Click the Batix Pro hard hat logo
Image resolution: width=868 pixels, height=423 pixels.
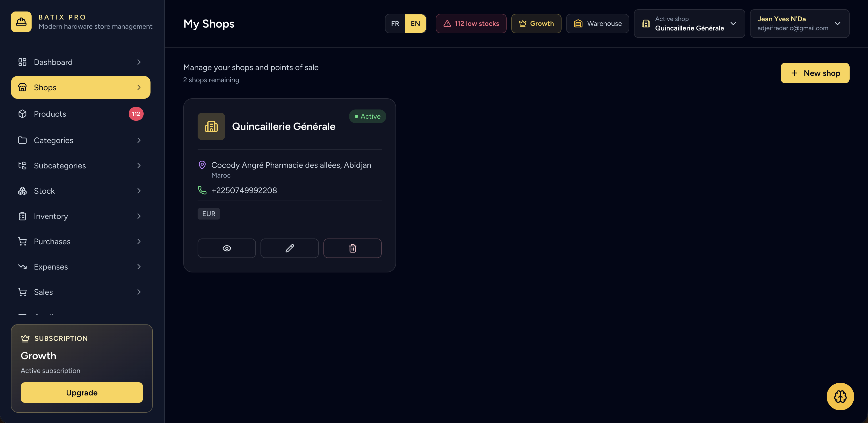coord(21,22)
